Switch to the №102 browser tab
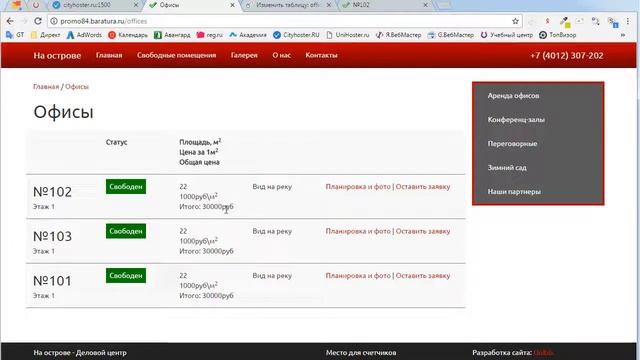 [x=385, y=5]
